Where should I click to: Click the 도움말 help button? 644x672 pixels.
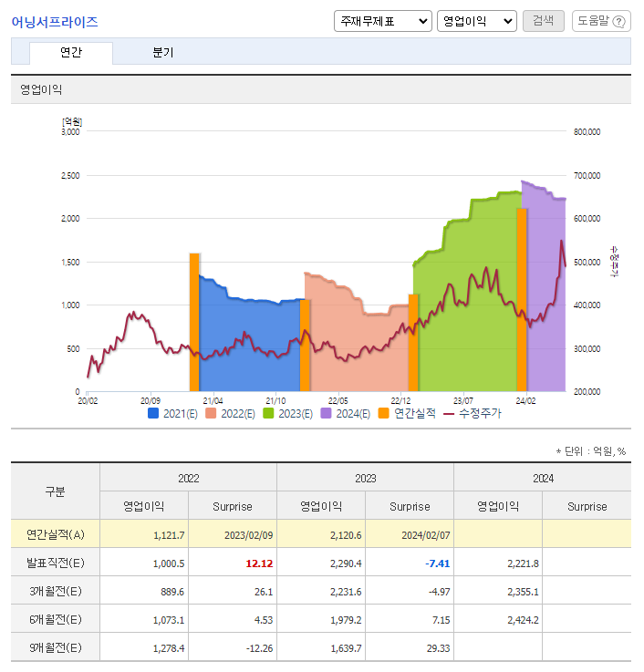(601, 21)
